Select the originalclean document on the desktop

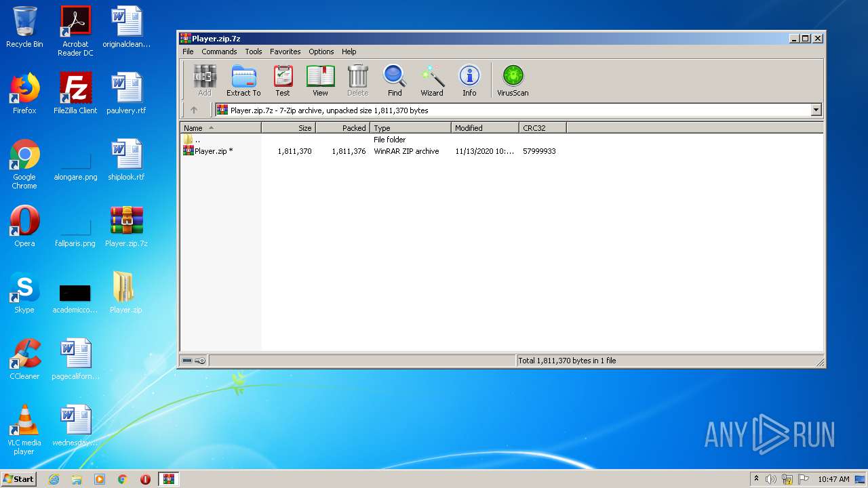[x=126, y=27]
